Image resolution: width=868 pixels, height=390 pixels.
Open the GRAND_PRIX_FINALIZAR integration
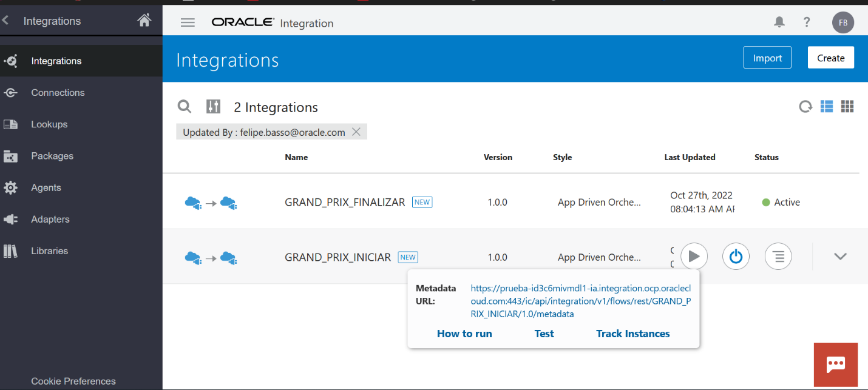(x=345, y=203)
